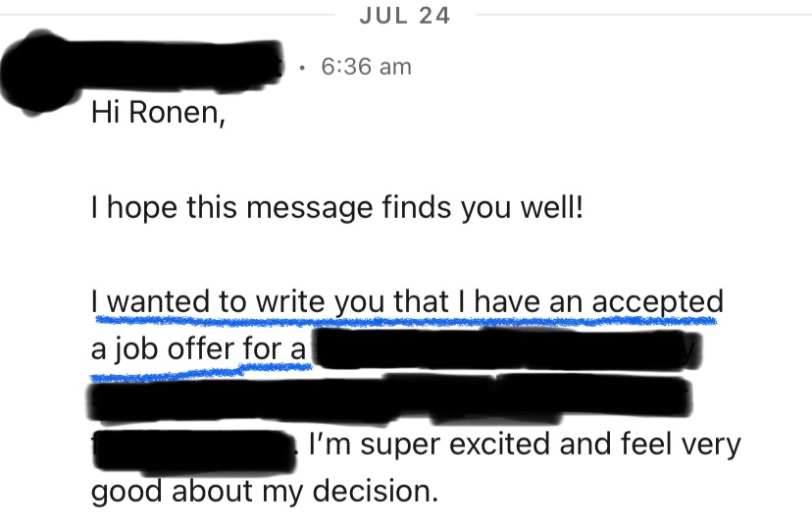
Task: Select "I hope this message finds you well!"
Action: pos(336,208)
